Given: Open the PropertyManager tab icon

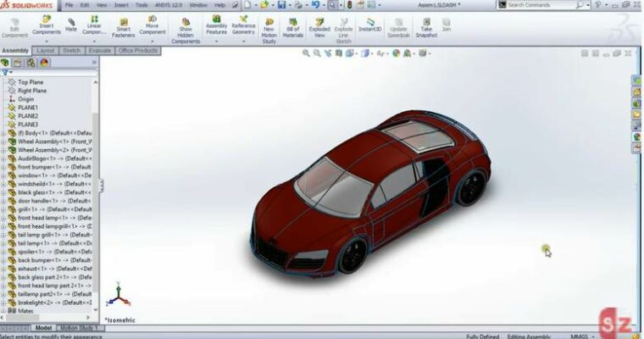Looking at the screenshot, I should (17, 63).
